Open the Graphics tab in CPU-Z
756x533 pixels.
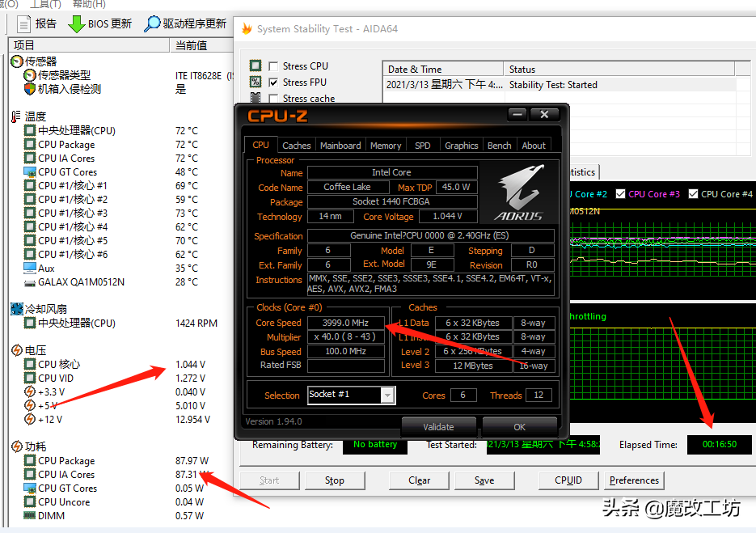(x=462, y=146)
